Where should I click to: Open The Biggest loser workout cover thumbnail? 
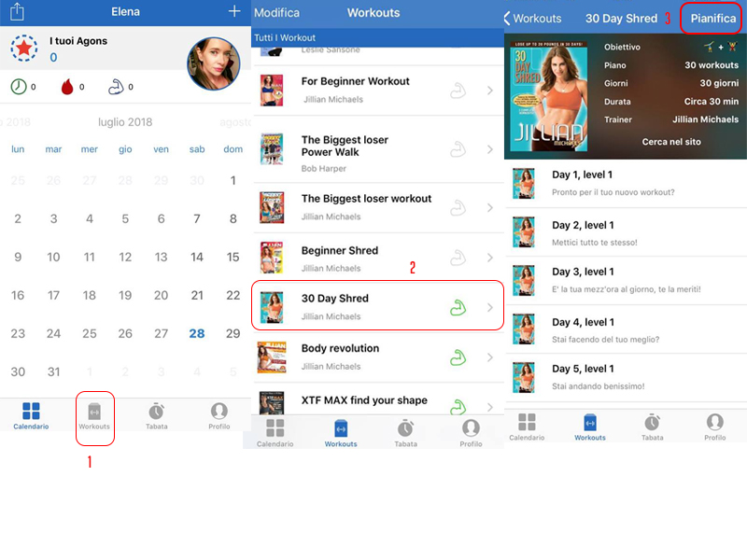click(x=272, y=207)
